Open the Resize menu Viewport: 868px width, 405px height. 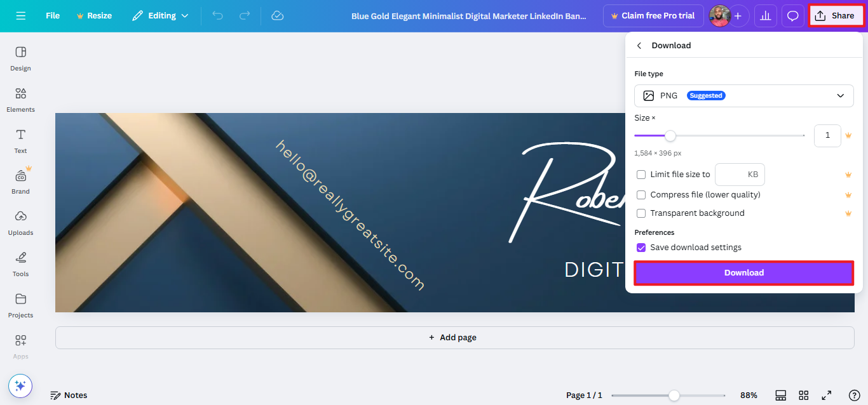click(94, 15)
